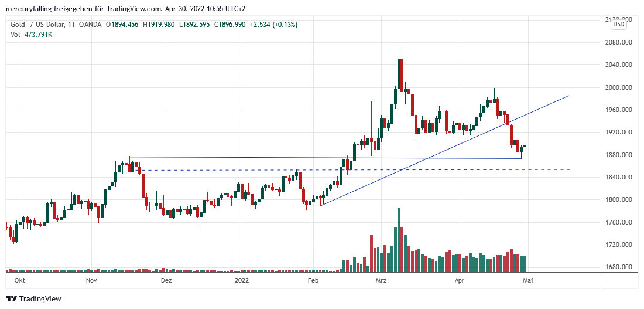644x309 pixels.
Task: Click the 1680.000 price axis label
Action: [x=619, y=267]
